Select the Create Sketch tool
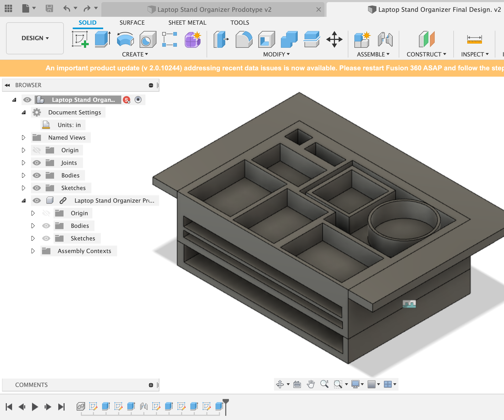The width and height of the screenshot is (504, 420). coord(81,39)
